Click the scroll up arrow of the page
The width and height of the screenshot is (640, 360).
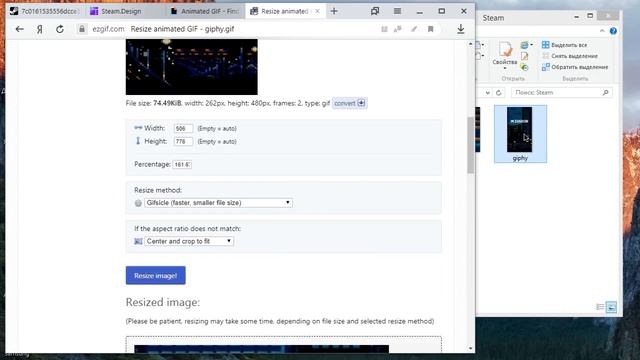click(471, 43)
